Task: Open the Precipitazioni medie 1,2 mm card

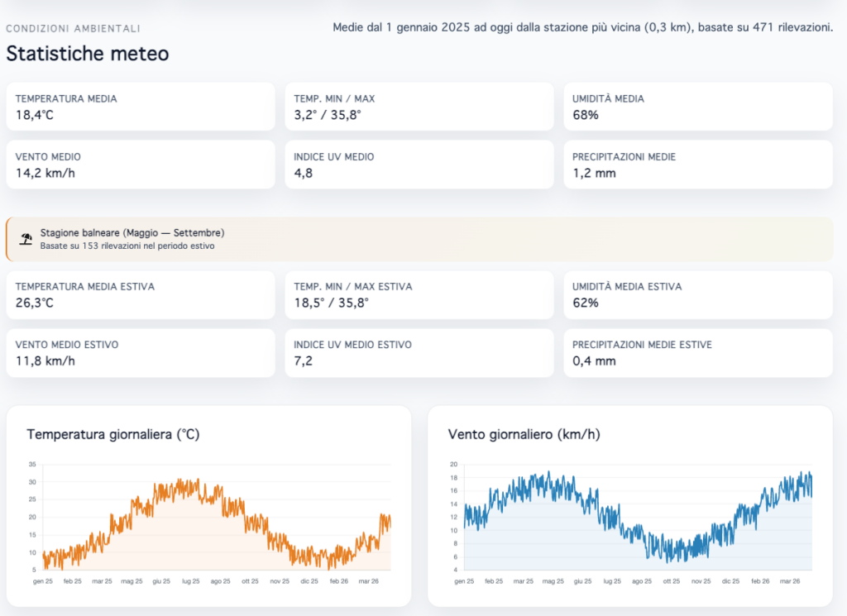Action: (698, 165)
